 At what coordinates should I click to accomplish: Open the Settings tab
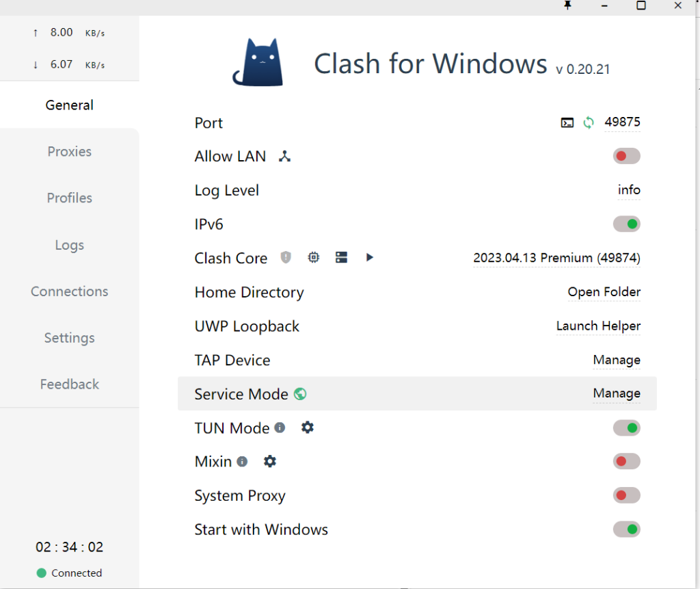(x=70, y=338)
